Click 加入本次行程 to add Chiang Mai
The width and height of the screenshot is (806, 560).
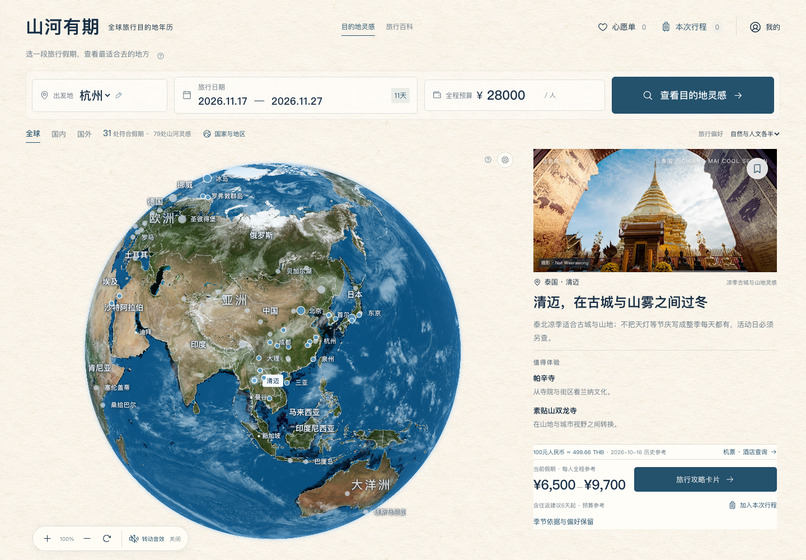click(753, 505)
